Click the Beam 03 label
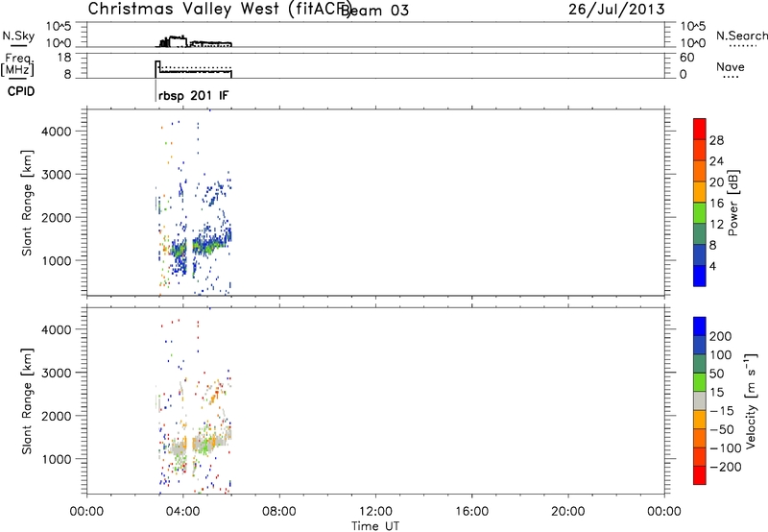This screenshot has width=768, height=532. click(x=374, y=10)
